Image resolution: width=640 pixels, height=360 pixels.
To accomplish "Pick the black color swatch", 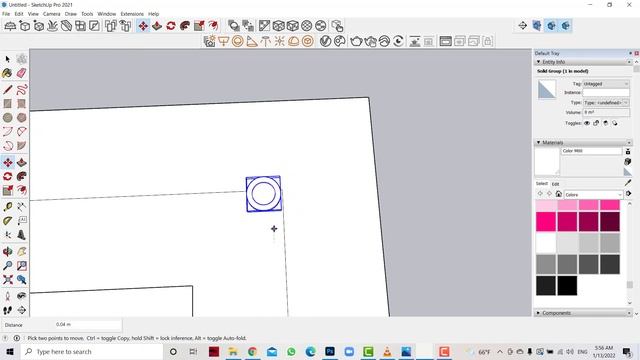I will pos(567,285).
